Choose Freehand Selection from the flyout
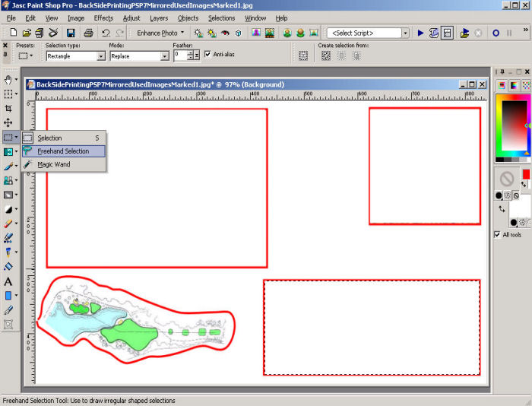The width and height of the screenshot is (532, 406). tap(63, 151)
